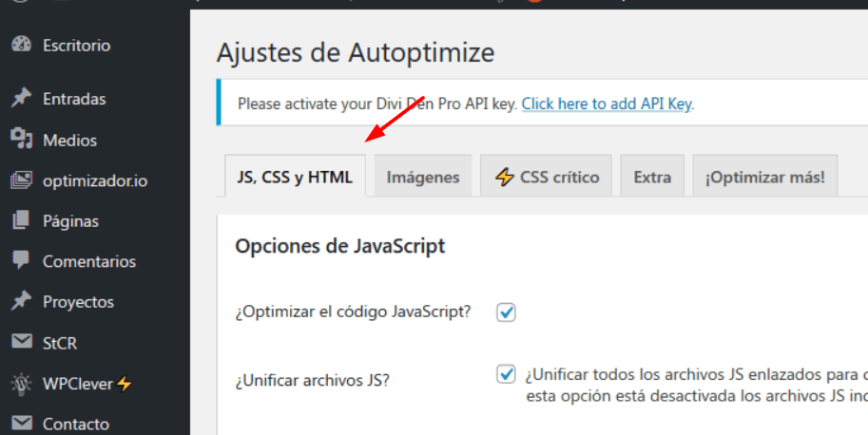Click the StCR envelope icon
This screenshot has height=435, width=868.
click(x=22, y=342)
